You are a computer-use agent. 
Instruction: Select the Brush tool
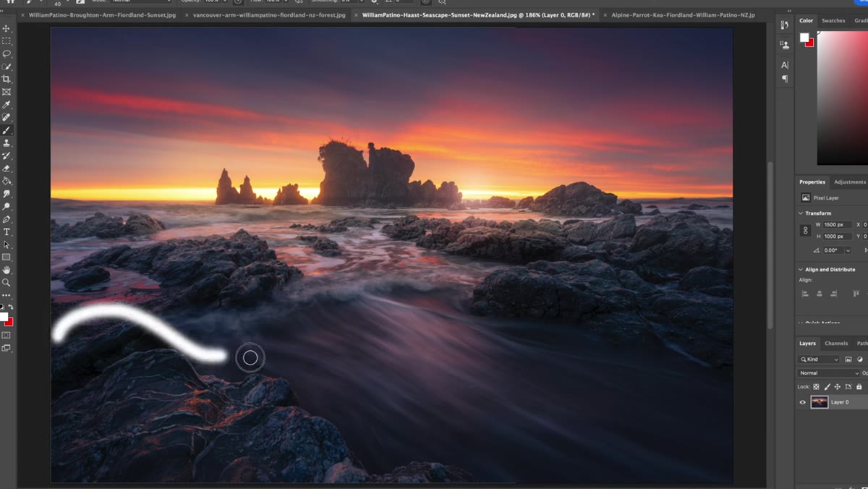[x=7, y=130]
